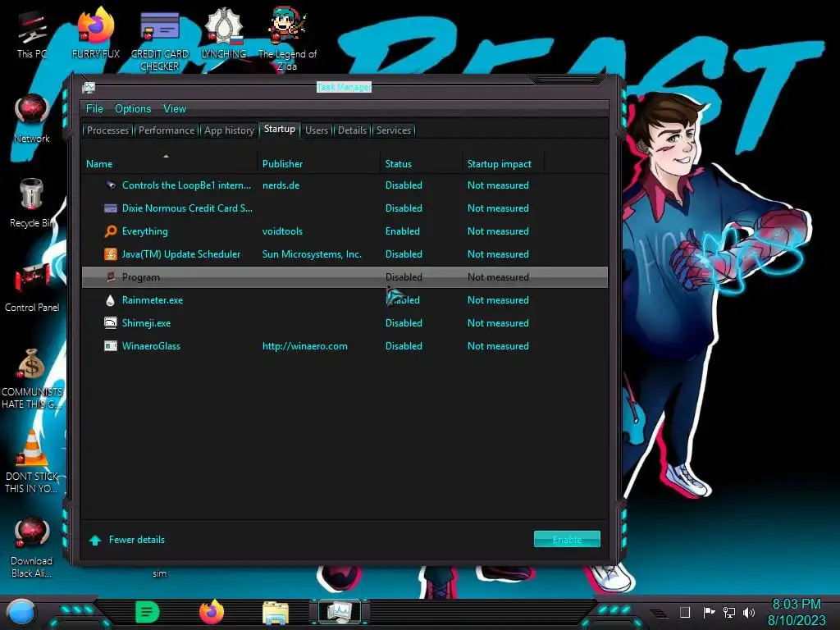
Task: Click the Java Update Scheduler icon
Action: click(111, 254)
